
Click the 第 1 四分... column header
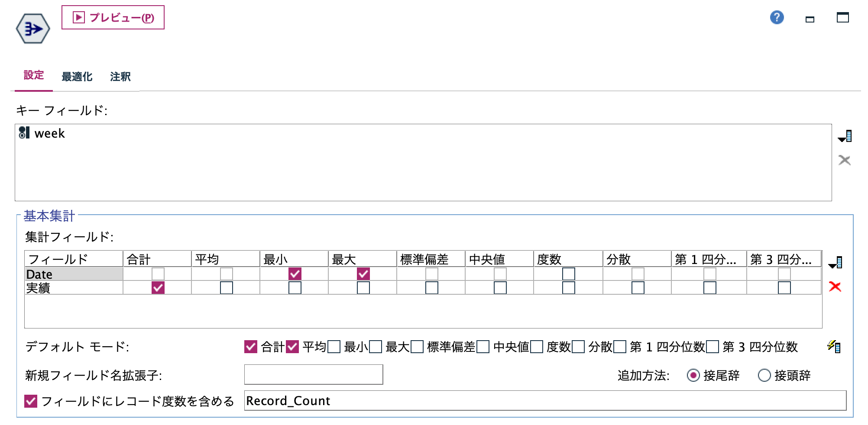pos(709,259)
